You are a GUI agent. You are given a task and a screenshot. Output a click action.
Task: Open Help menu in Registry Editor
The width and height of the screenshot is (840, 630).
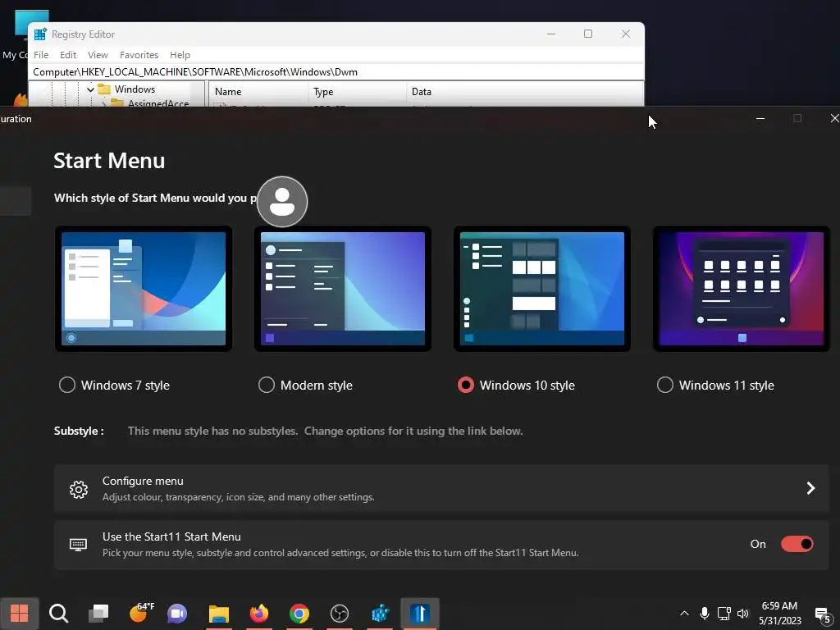(180, 55)
